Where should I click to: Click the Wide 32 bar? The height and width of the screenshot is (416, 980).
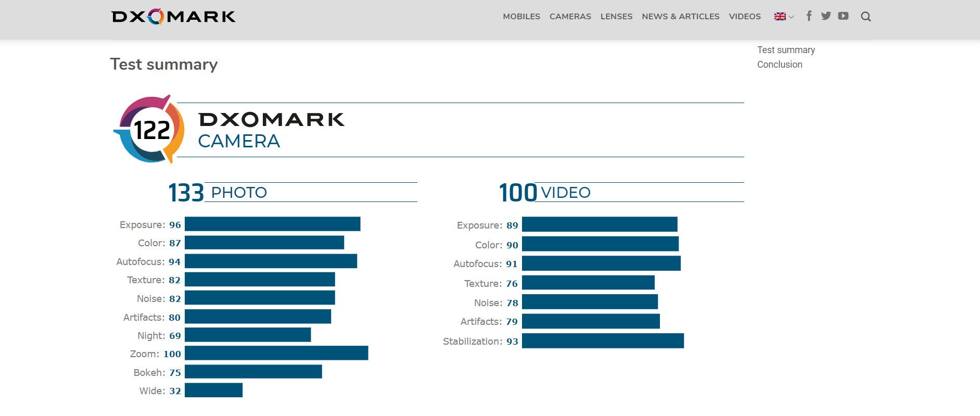coord(213,390)
